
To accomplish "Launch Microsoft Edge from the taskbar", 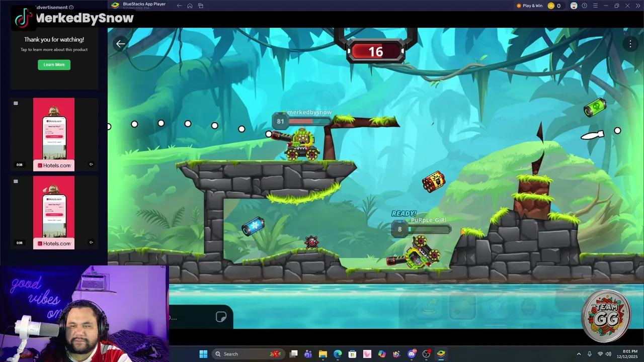I will pos(338,354).
